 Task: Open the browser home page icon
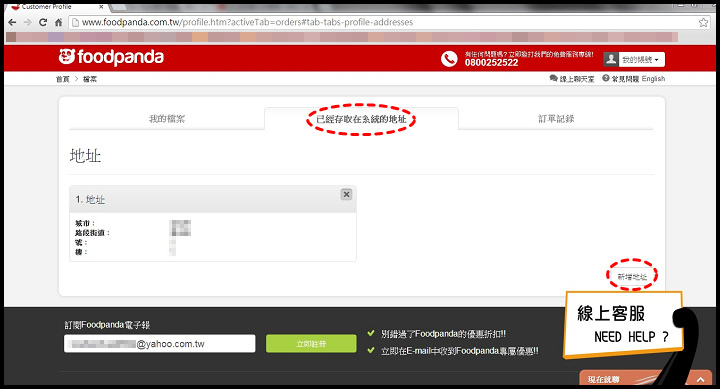[x=58, y=22]
